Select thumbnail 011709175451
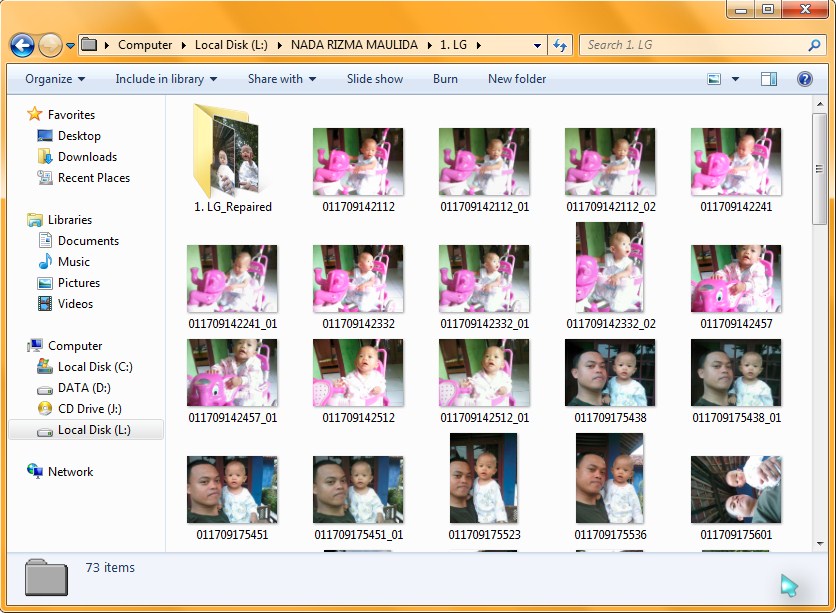836x613 pixels. pos(232,490)
